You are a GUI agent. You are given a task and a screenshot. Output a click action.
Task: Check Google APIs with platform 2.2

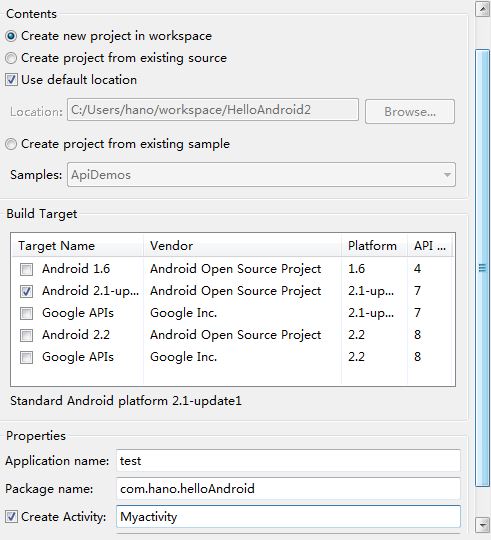[27, 357]
